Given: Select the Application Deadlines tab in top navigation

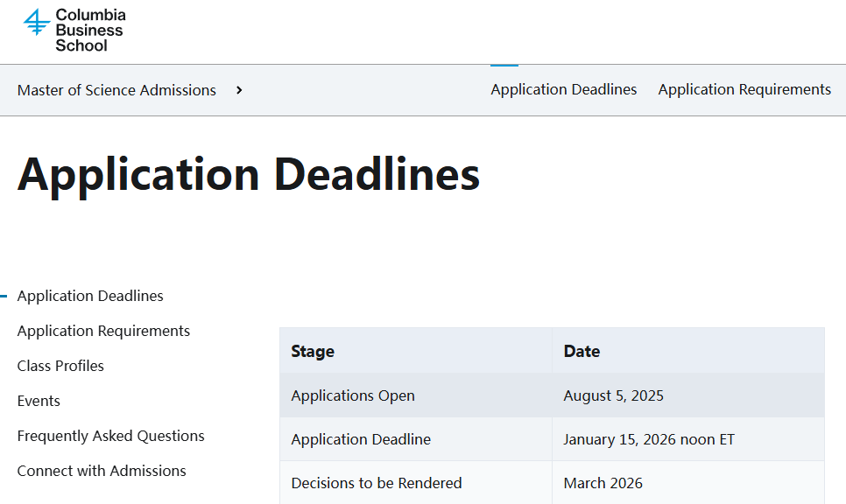Looking at the screenshot, I should point(563,89).
